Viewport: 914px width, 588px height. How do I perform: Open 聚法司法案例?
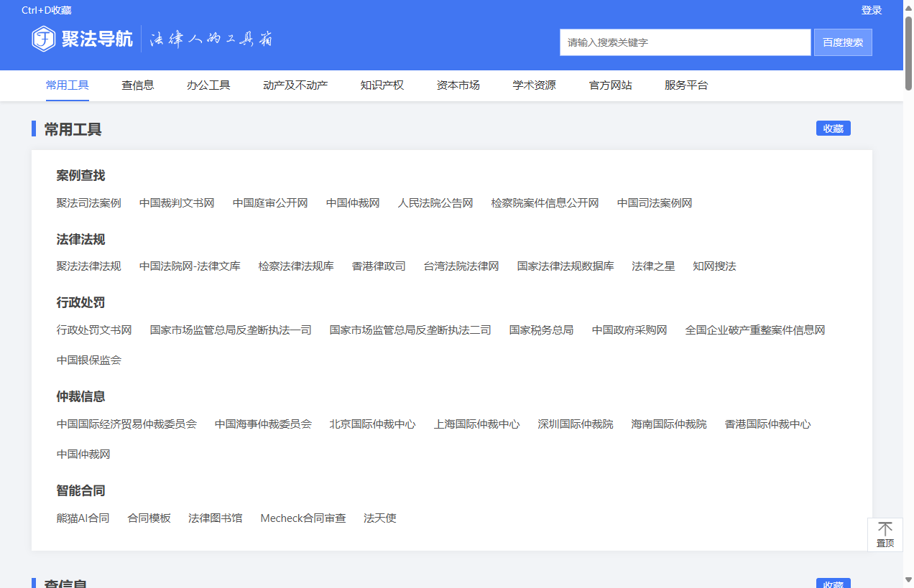coord(88,202)
